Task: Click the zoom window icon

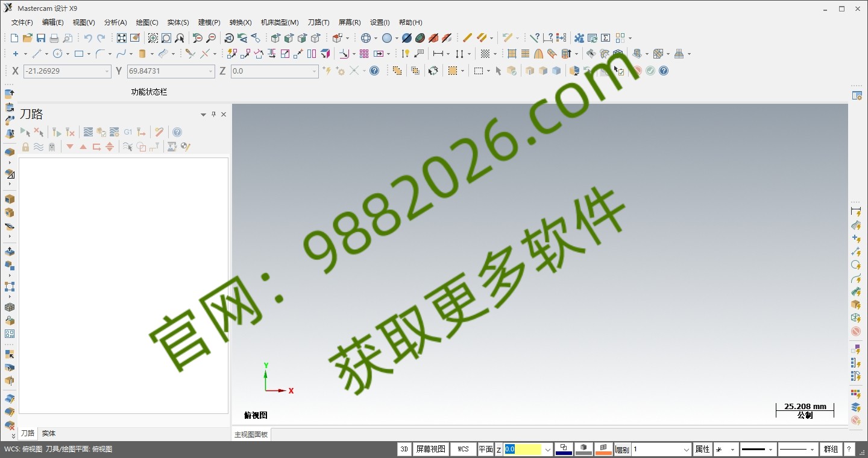Action: point(153,38)
